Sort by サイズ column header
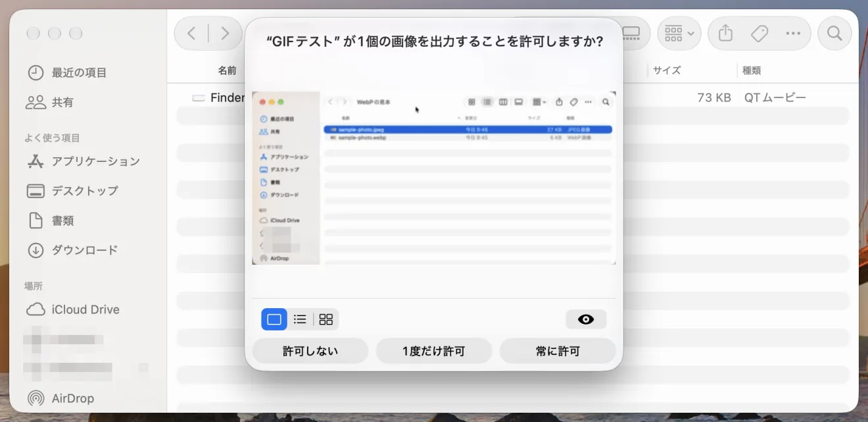 667,70
